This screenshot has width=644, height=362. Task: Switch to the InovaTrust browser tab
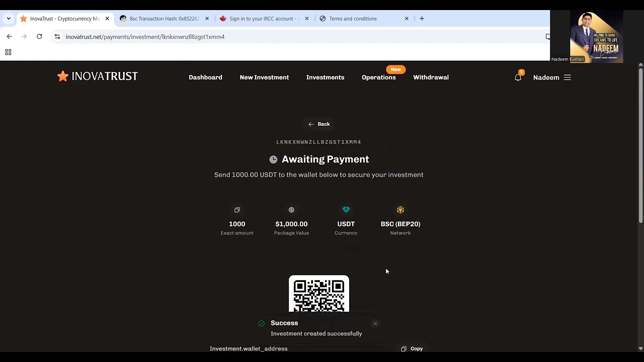(64, 19)
